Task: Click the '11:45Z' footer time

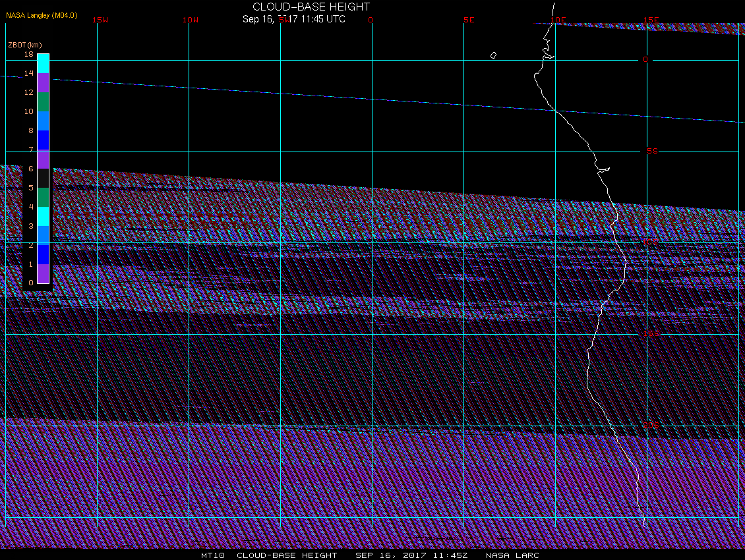Action: coord(450,555)
